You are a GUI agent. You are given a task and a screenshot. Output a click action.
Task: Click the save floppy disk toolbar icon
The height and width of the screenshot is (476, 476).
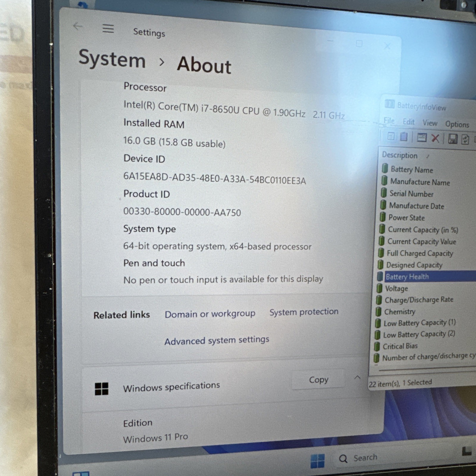[x=452, y=139]
